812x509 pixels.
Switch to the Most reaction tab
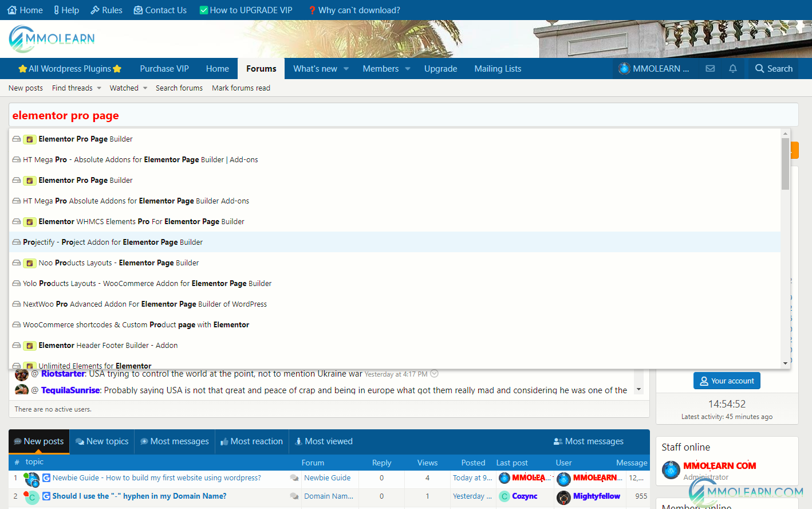251,441
